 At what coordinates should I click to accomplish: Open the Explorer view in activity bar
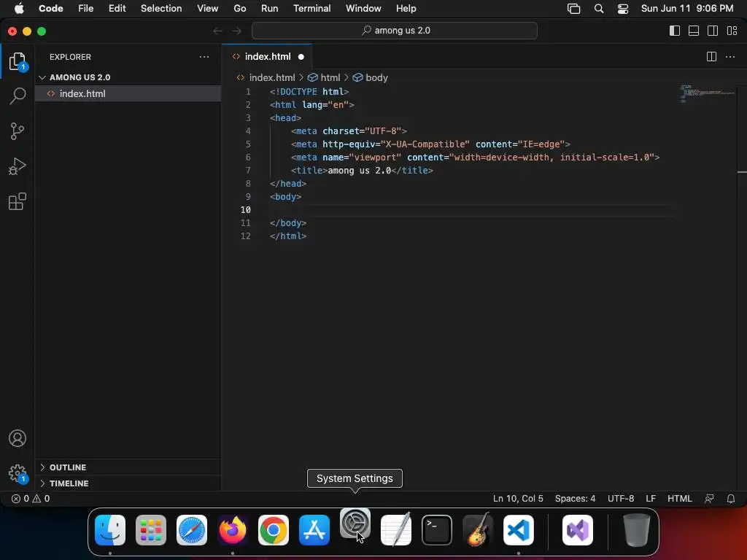point(18,61)
